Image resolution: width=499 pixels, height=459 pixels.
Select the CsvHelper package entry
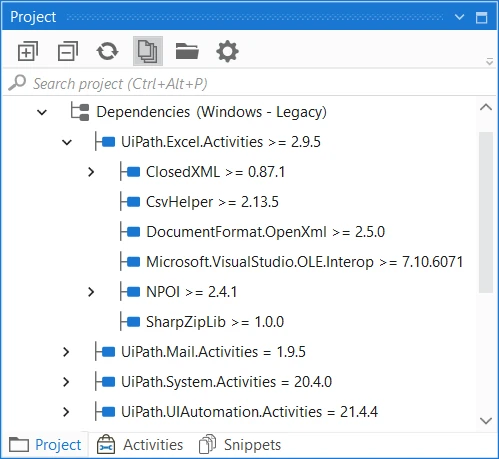pyautogui.click(x=212, y=202)
